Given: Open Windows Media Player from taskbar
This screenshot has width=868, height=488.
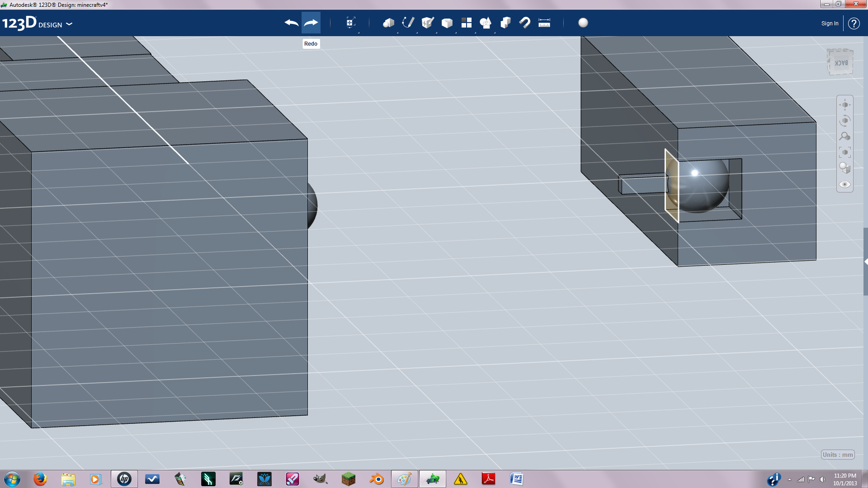Looking at the screenshot, I should pyautogui.click(x=95, y=479).
